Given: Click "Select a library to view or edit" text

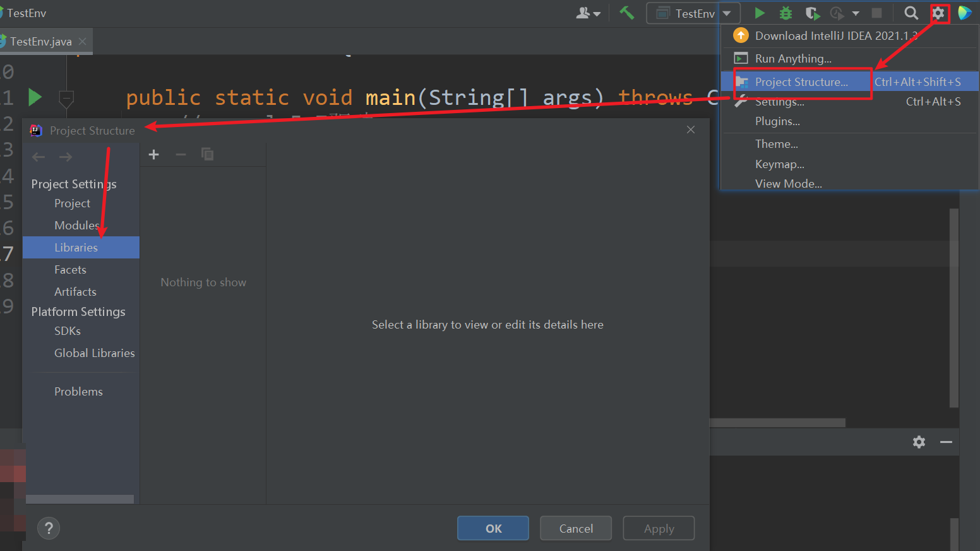Looking at the screenshot, I should (x=487, y=325).
